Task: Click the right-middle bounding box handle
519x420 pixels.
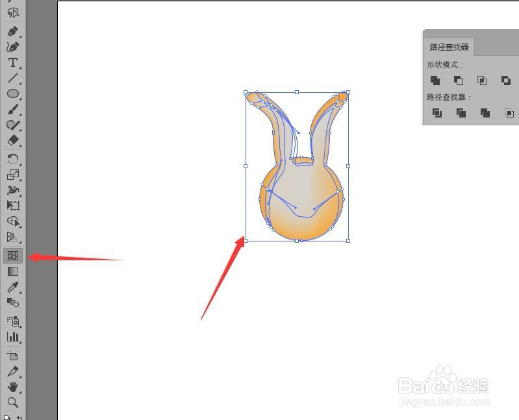Action: [x=348, y=166]
